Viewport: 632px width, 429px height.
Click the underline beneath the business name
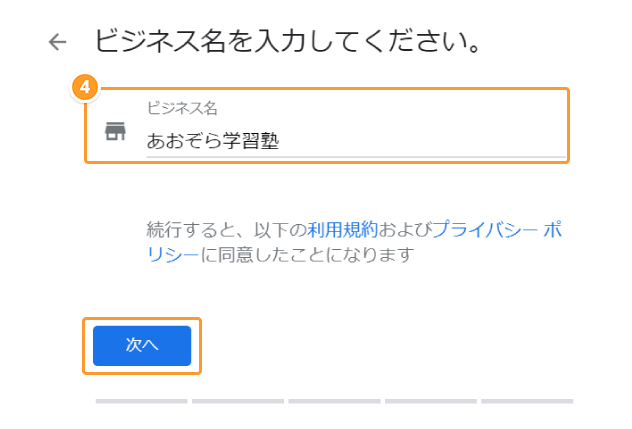tap(356, 157)
